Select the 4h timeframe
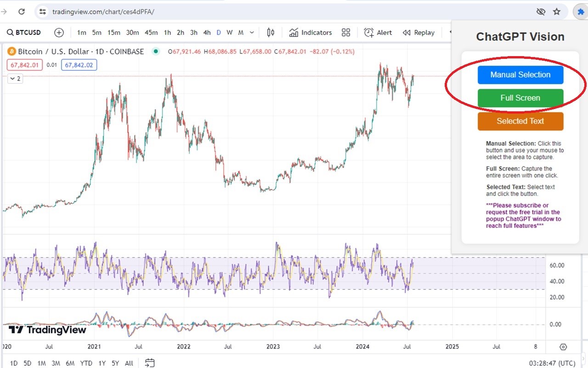 click(207, 33)
